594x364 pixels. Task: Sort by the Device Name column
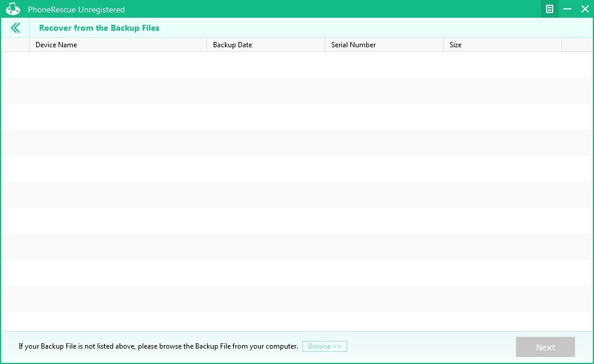pyautogui.click(x=118, y=45)
